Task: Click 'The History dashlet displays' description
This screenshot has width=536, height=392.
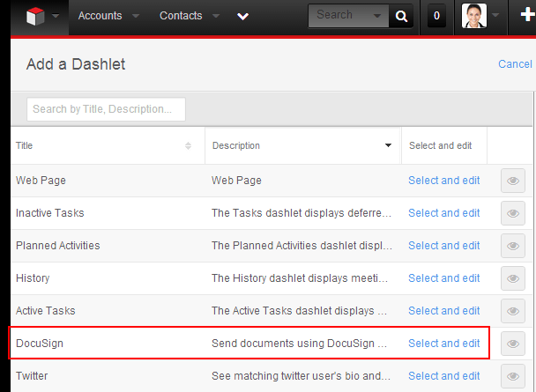Action: (x=300, y=278)
